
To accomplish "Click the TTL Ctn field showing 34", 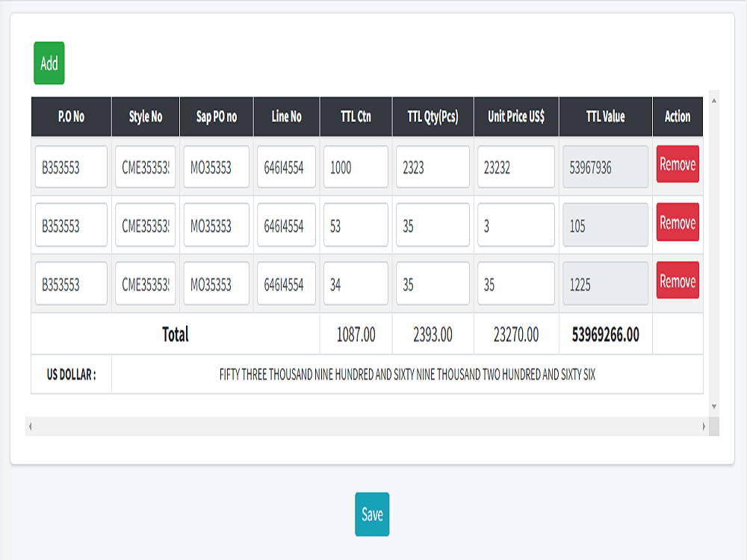I will coord(356,281).
